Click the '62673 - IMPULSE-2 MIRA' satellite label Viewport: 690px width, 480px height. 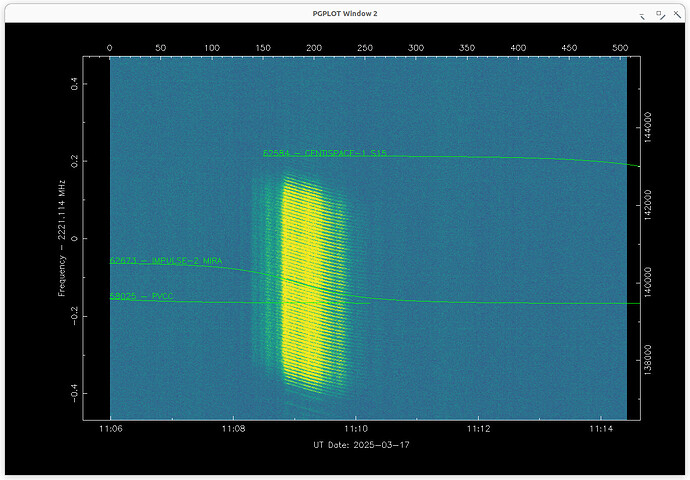pyautogui.click(x=166, y=261)
